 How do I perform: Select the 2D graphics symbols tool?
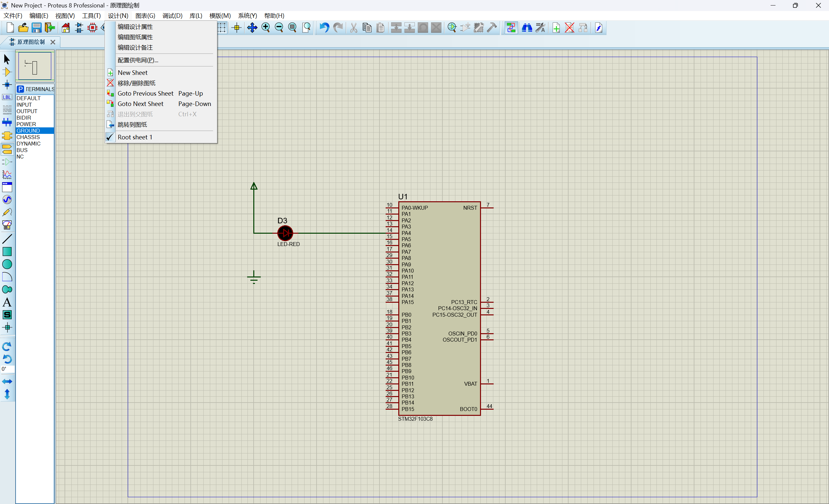7,315
